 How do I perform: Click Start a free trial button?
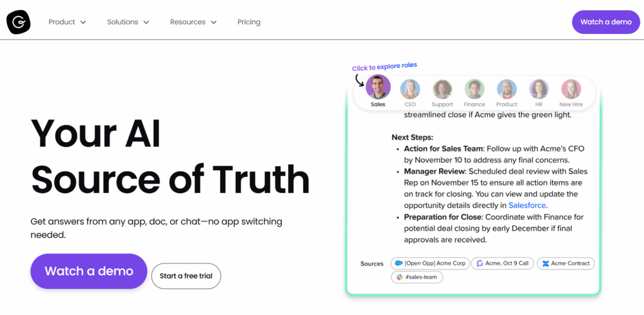coord(186,276)
